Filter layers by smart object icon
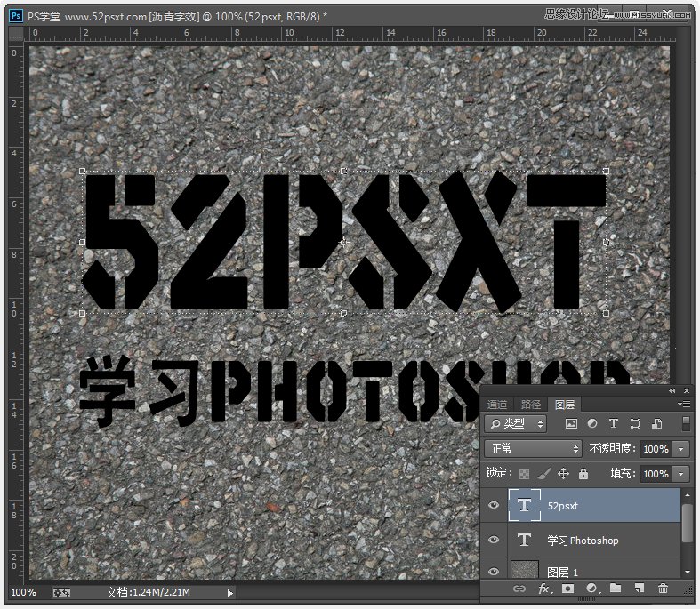 pyautogui.click(x=656, y=423)
